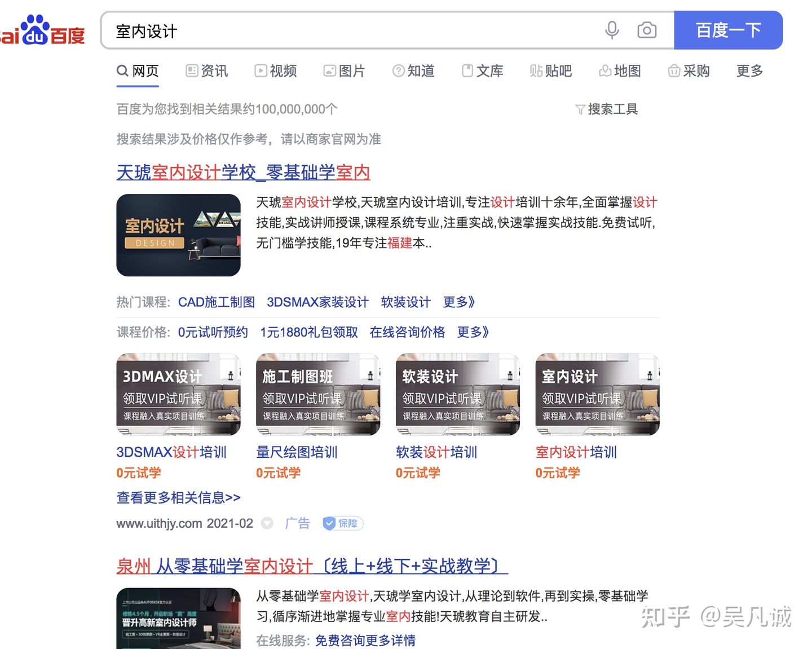Click the 室内设计 DESIGN ad thumbnail
The height and width of the screenshot is (649, 812).
(x=178, y=235)
